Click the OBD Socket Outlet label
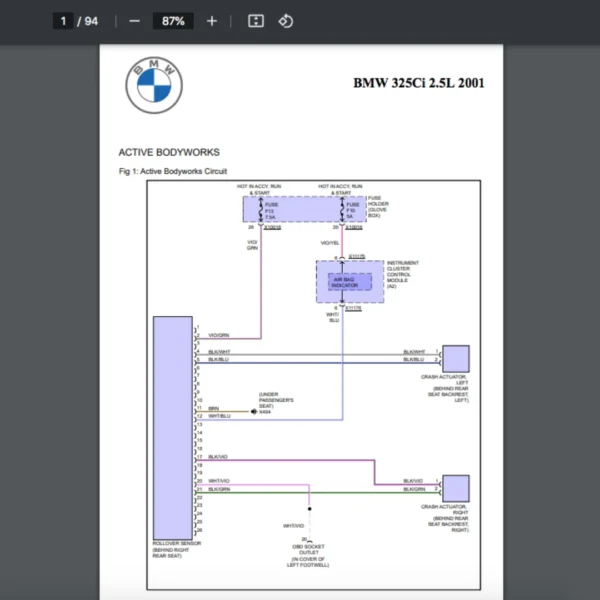This screenshot has height=600, width=600. pos(310,552)
